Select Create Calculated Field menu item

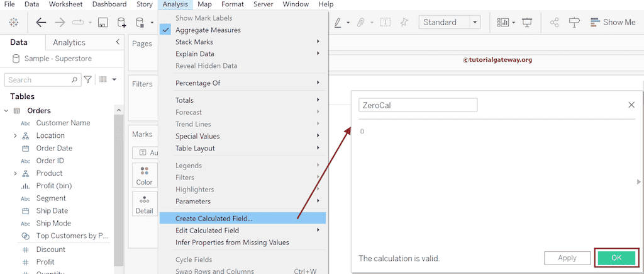(x=214, y=219)
